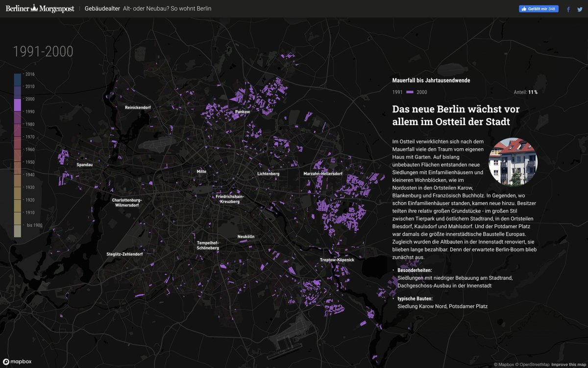Click the Twitter share icon
Viewport: 588px width, 368px height.
580,9
